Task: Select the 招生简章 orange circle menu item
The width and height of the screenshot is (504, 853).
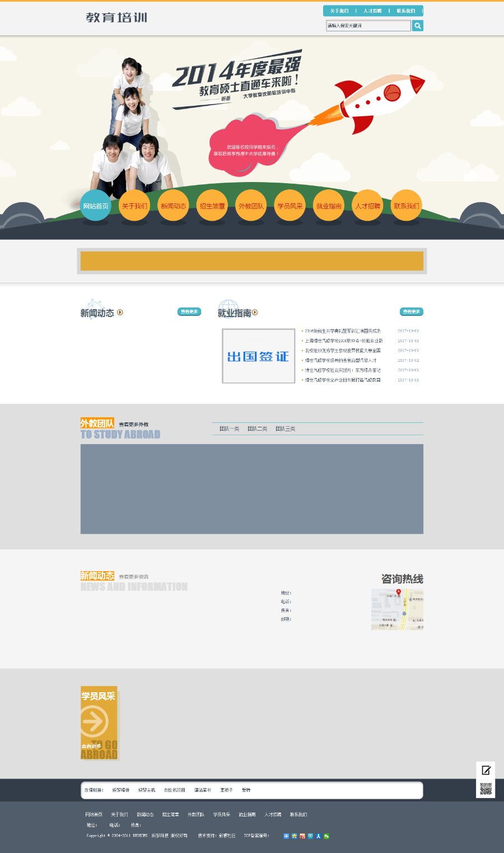Action: 212,206
